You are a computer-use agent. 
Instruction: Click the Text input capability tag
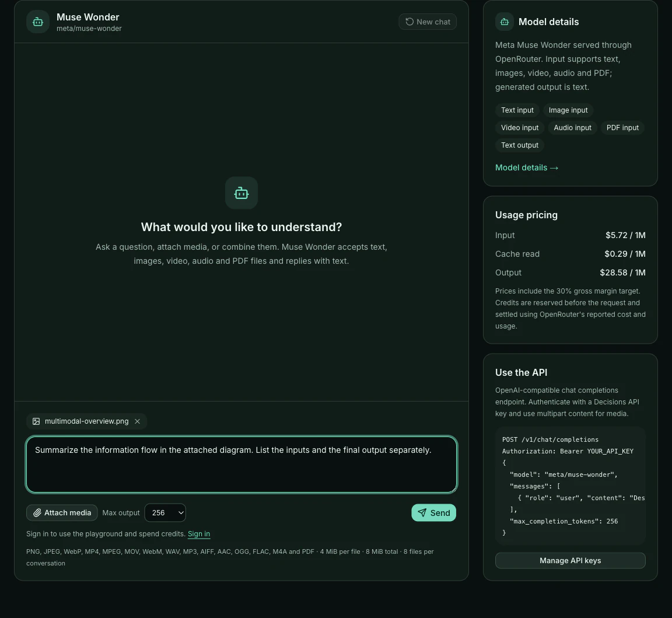click(517, 110)
